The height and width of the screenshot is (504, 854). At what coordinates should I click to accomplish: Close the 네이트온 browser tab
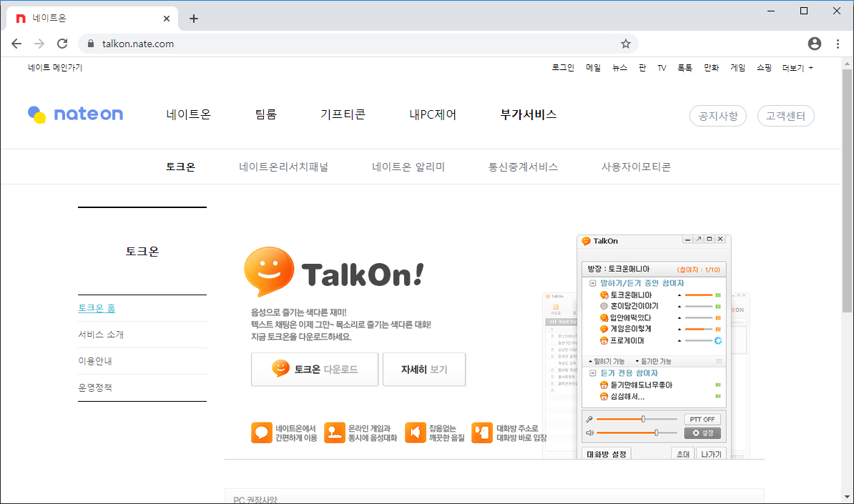click(167, 19)
